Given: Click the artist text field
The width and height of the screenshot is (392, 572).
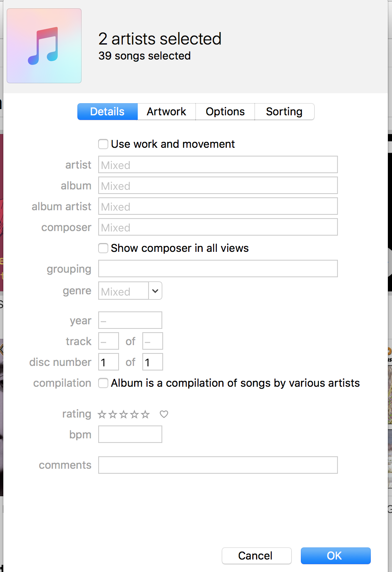Looking at the screenshot, I should point(218,165).
